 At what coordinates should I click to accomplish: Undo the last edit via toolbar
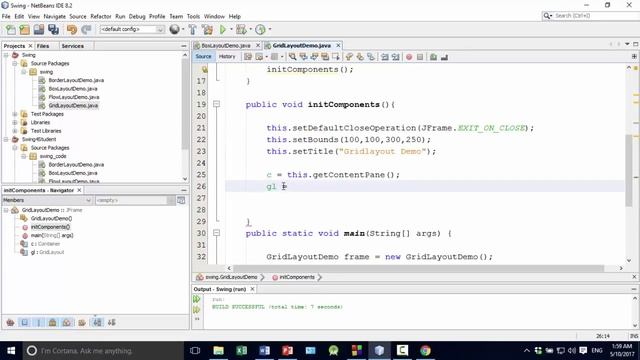point(72,29)
